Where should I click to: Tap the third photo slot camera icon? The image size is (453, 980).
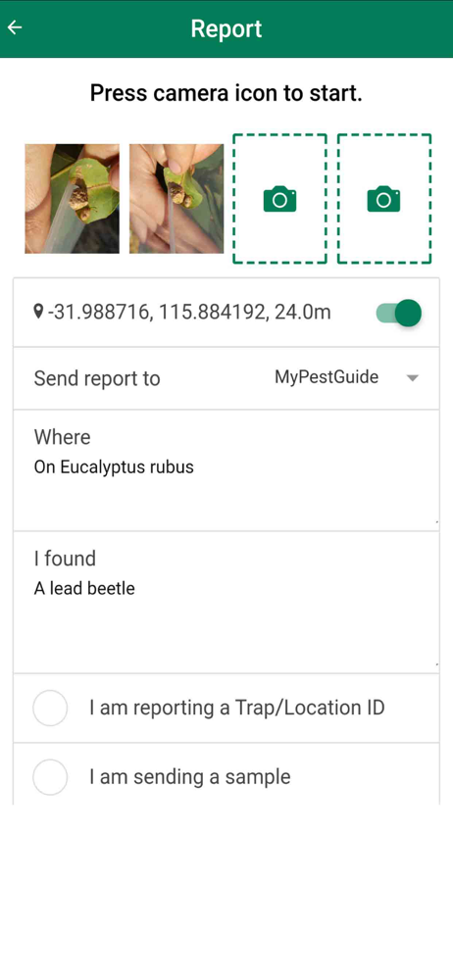pos(279,199)
